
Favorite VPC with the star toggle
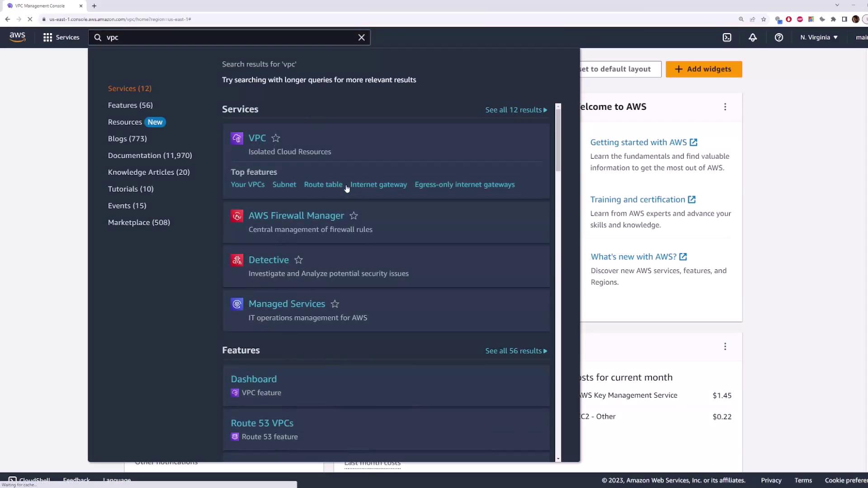pos(276,138)
